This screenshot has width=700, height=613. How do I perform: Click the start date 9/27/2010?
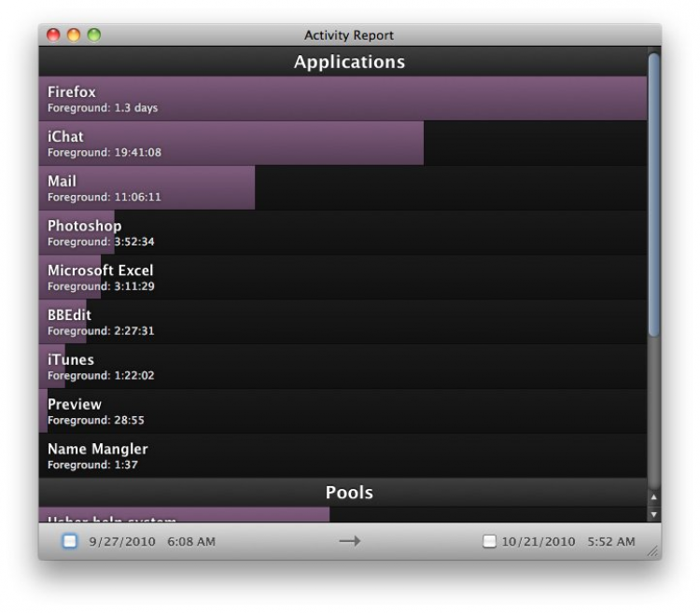click(122, 541)
